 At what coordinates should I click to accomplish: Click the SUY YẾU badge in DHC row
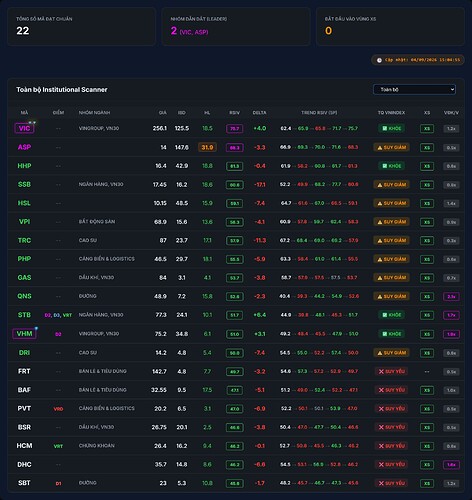[x=391, y=465]
